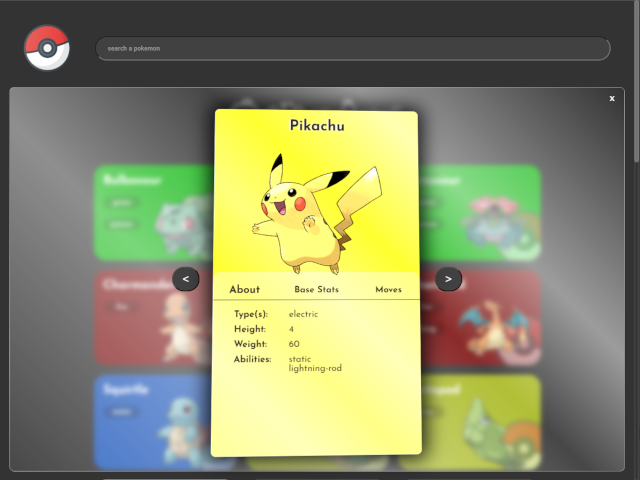Click the height value '4'
Screen dimensions: 640x480
point(291,329)
